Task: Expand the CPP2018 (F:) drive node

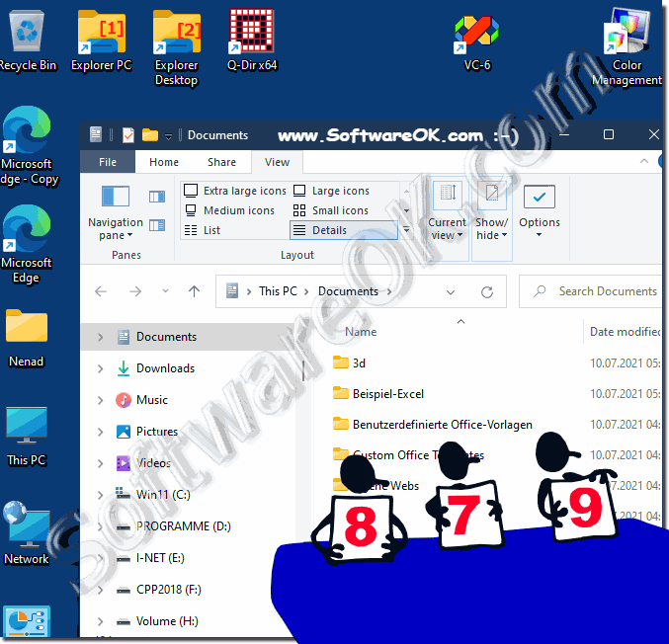Action: click(x=100, y=590)
